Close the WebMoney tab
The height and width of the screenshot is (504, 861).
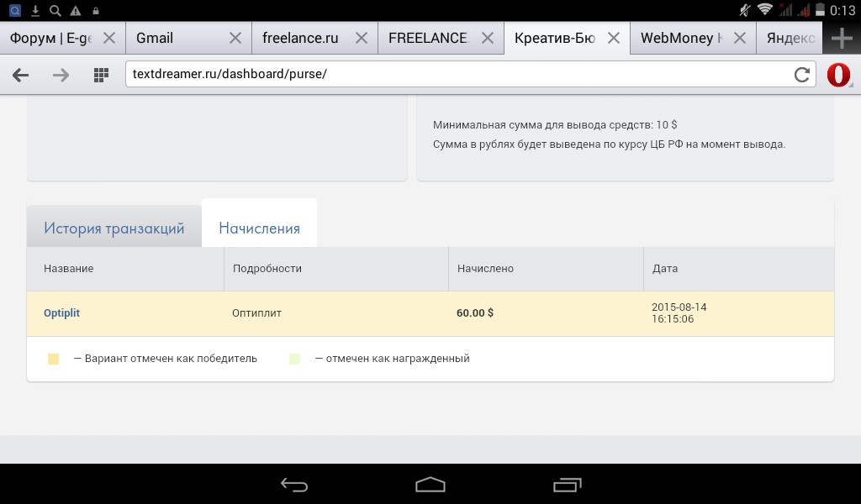740,38
